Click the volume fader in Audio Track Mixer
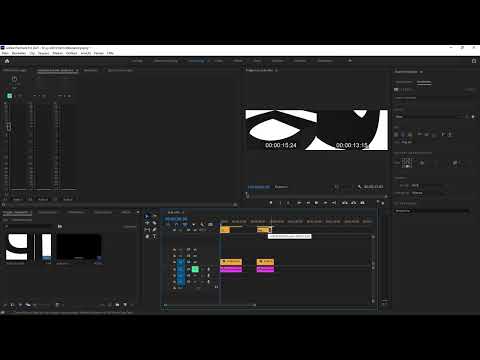Screen dimensions: 480x360 pyautogui.click(x=9, y=127)
